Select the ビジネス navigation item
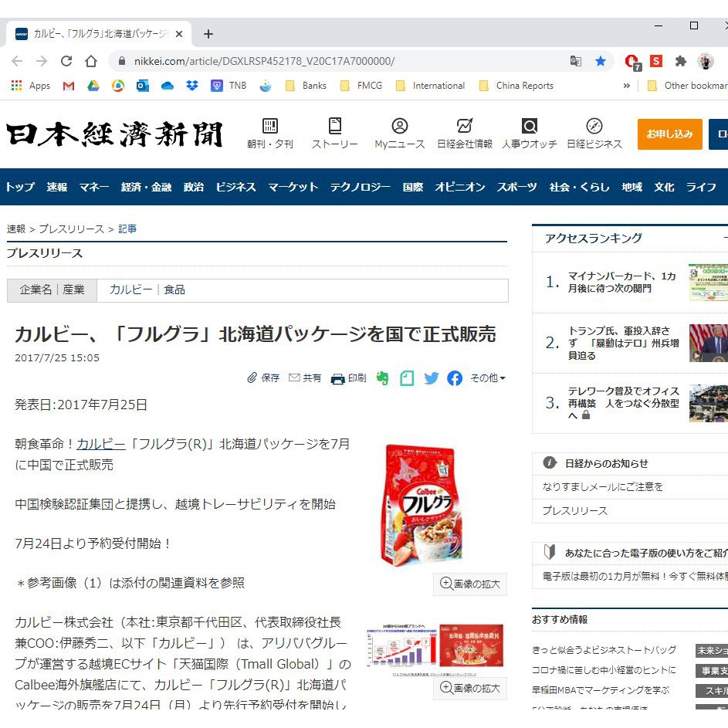Viewport: 728px width, 728px height. click(x=236, y=187)
